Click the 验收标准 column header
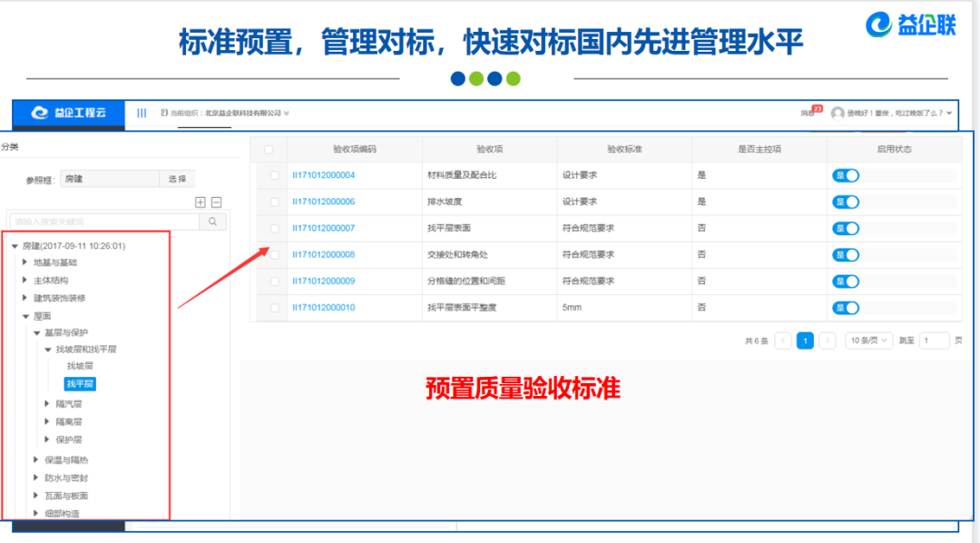This screenshot has height=543, width=980. coord(624,150)
